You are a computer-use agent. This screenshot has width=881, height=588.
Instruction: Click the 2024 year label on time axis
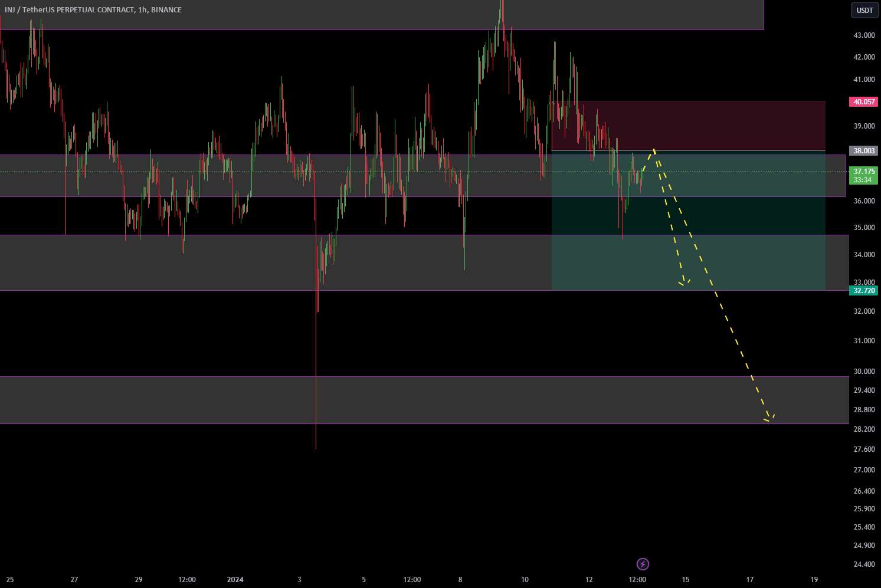click(x=235, y=580)
